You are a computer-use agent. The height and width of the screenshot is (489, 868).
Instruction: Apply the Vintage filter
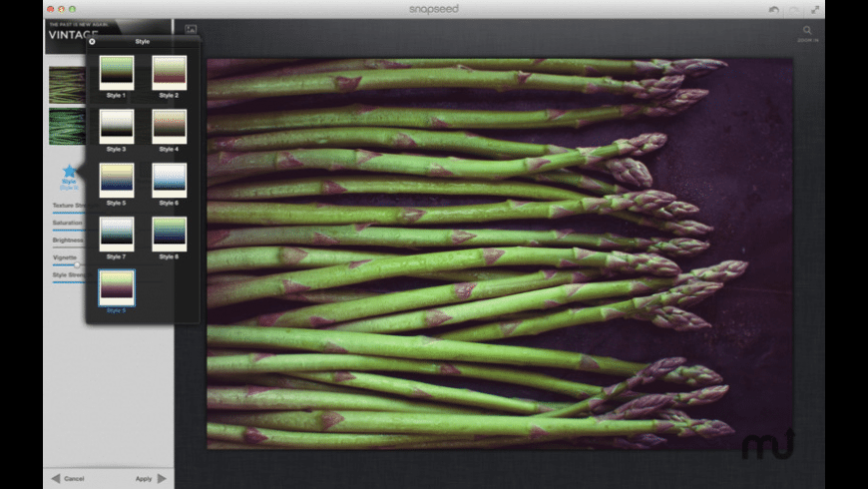[x=144, y=478]
